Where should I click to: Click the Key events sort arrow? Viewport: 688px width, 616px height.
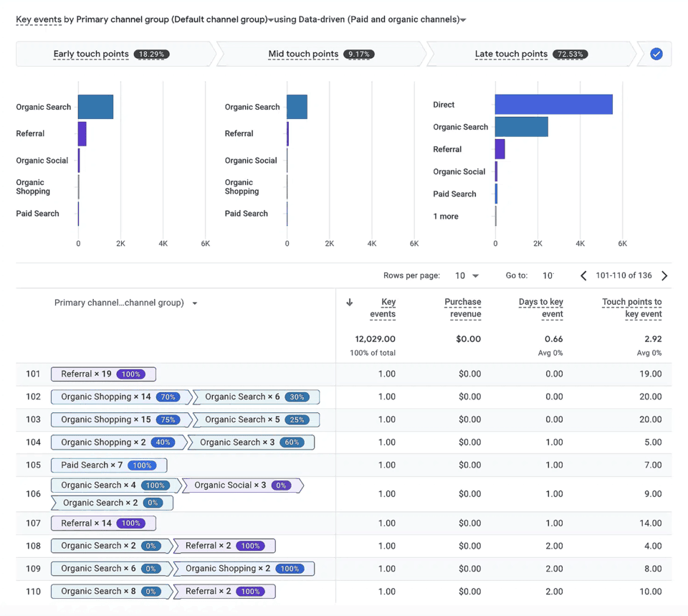coord(350,303)
